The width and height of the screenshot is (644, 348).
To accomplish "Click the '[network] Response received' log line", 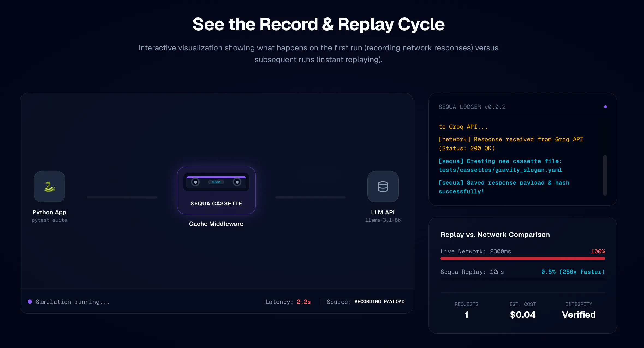I will [511, 144].
